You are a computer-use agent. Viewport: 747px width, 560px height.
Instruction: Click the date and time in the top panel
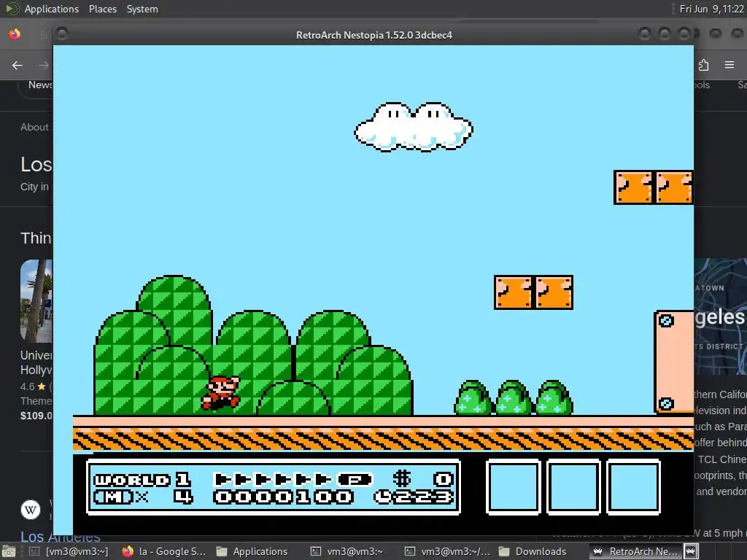711,9
